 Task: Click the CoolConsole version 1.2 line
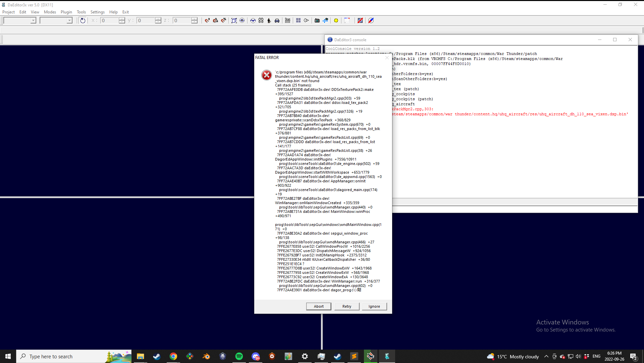pos(353,49)
